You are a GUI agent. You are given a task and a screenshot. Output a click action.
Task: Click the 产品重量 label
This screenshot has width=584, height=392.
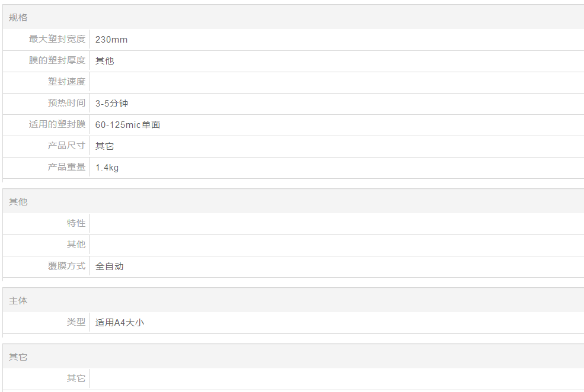pyautogui.click(x=66, y=167)
